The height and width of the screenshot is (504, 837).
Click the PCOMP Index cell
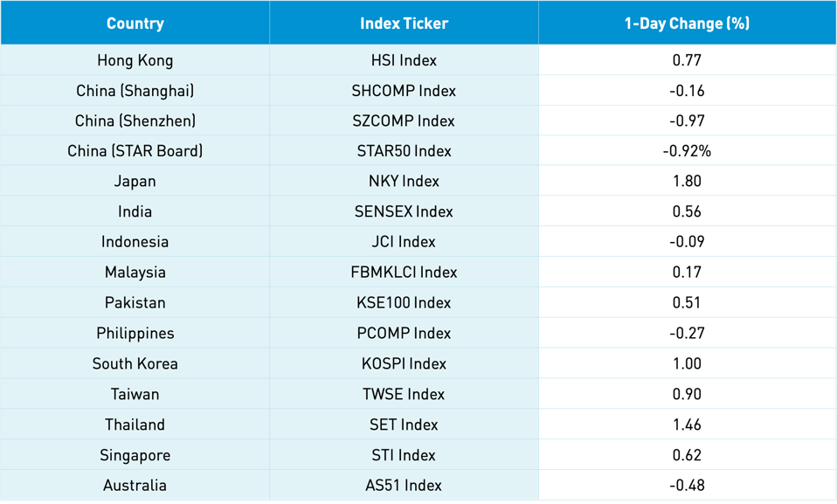404,334
